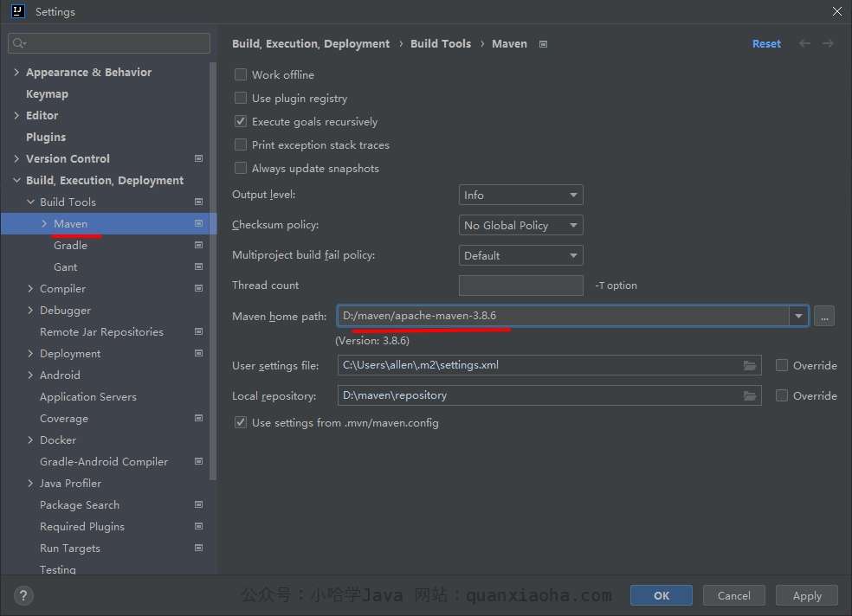The height and width of the screenshot is (616, 852).
Task: Click the search magnifier icon
Action: point(19,43)
